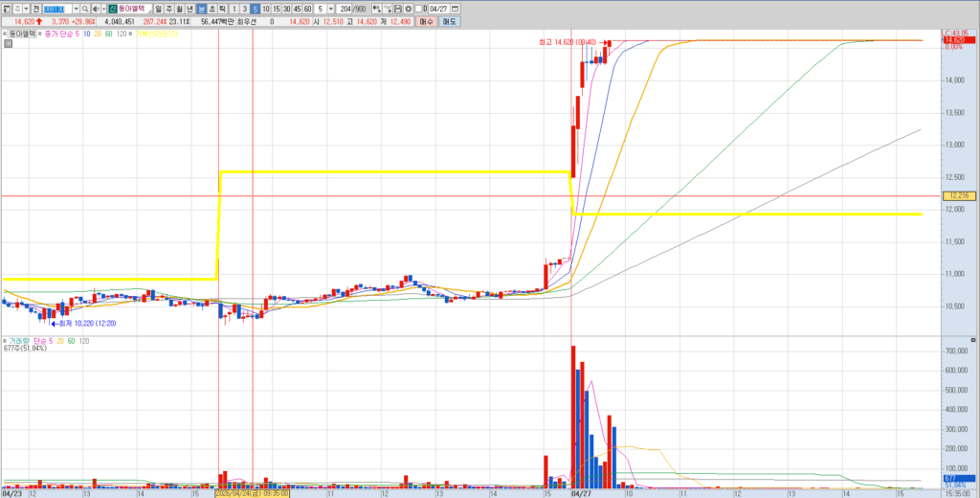Switch to yearly (년) chart period
The width and height of the screenshot is (980, 498).
pyautogui.click(x=190, y=9)
